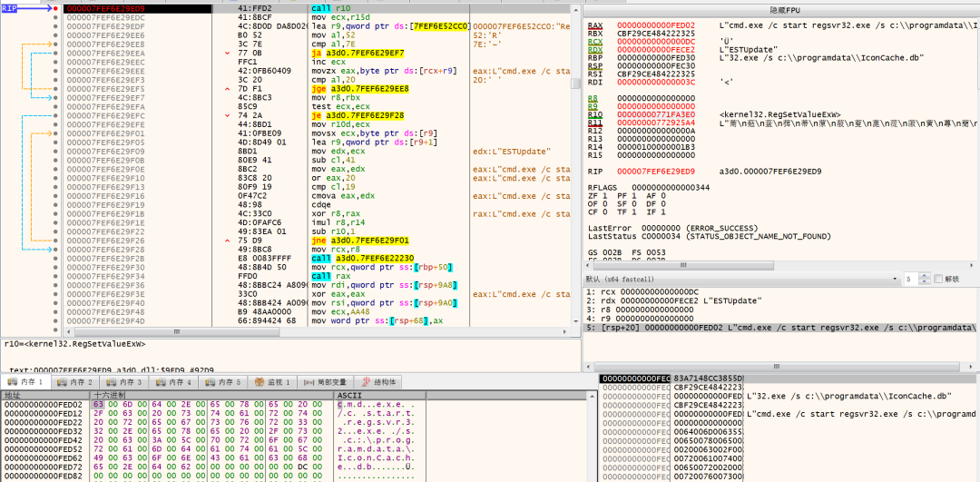
Task: Toggle breakpoint dot beside address 000007FEF6E29F26
Action: point(56,241)
